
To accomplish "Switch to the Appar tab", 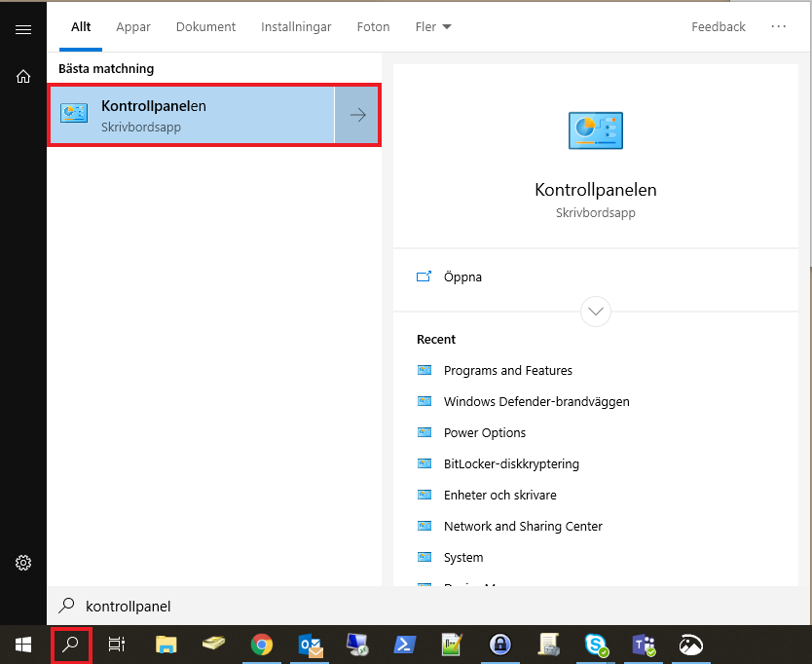I will (133, 27).
